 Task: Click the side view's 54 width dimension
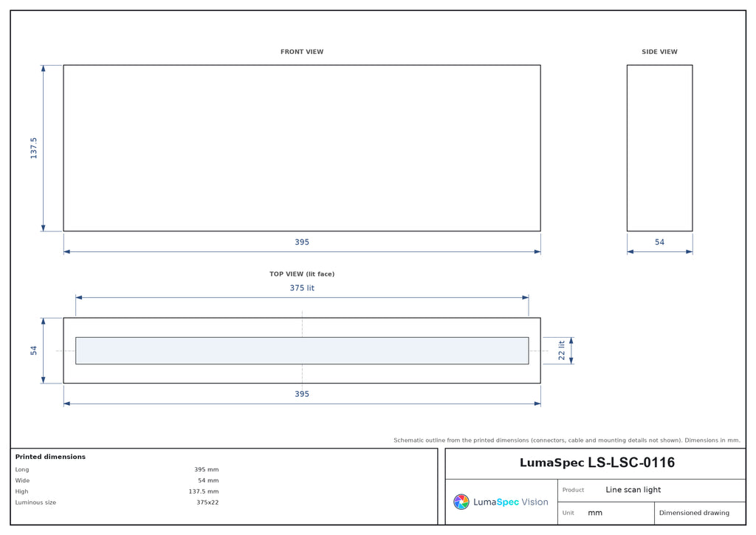[659, 242]
